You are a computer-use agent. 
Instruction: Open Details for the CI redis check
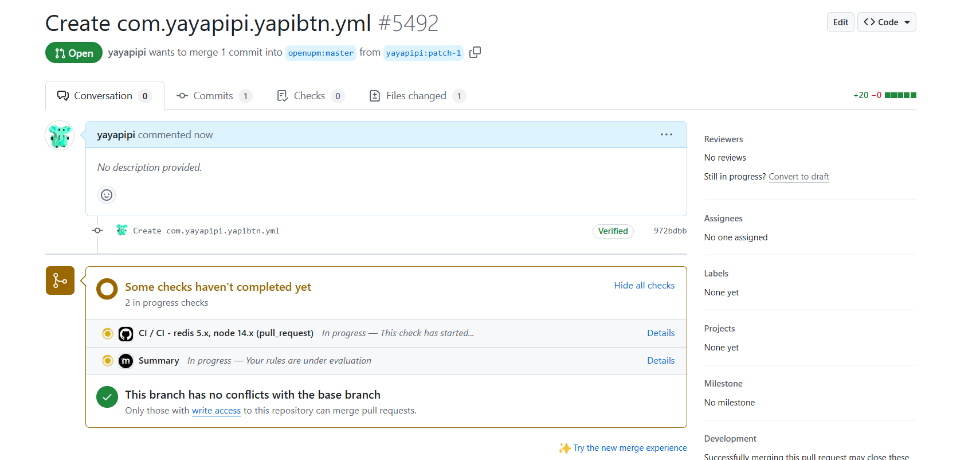(660, 333)
